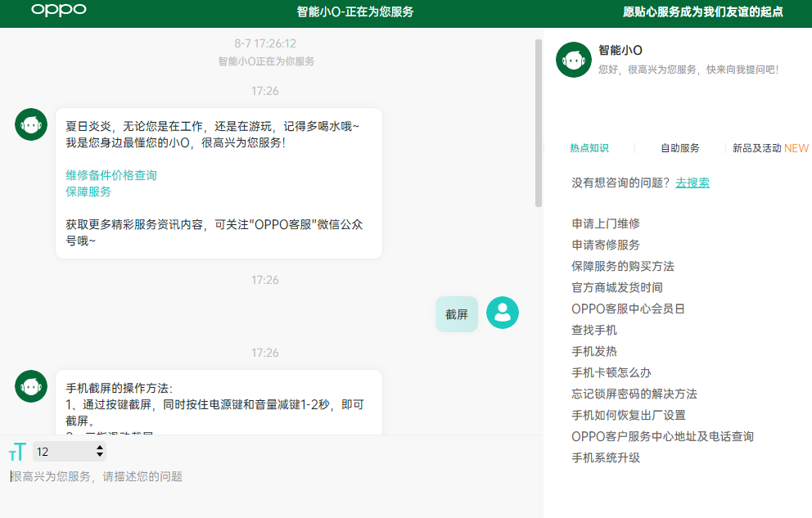Click robot avatar next to welcome message
This screenshot has height=518, width=812.
pyautogui.click(x=31, y=124)
